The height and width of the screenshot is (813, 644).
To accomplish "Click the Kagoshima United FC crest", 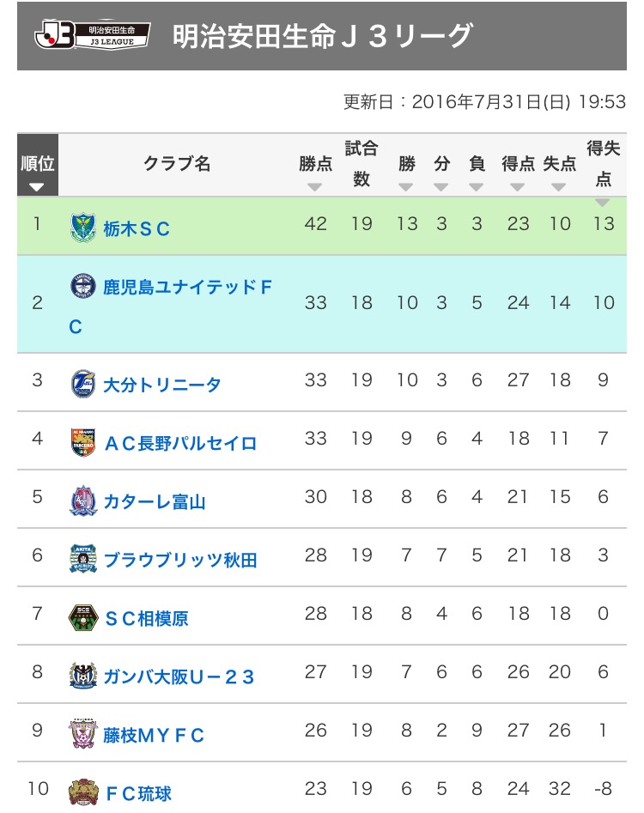I will click(x=83, y=286).
